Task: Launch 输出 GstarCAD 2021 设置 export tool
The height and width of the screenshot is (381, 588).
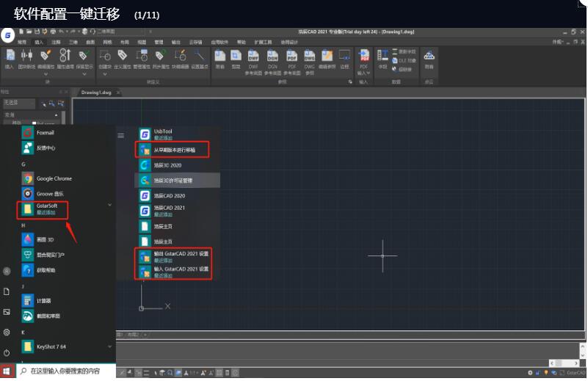Action: (x=173, y=256)
